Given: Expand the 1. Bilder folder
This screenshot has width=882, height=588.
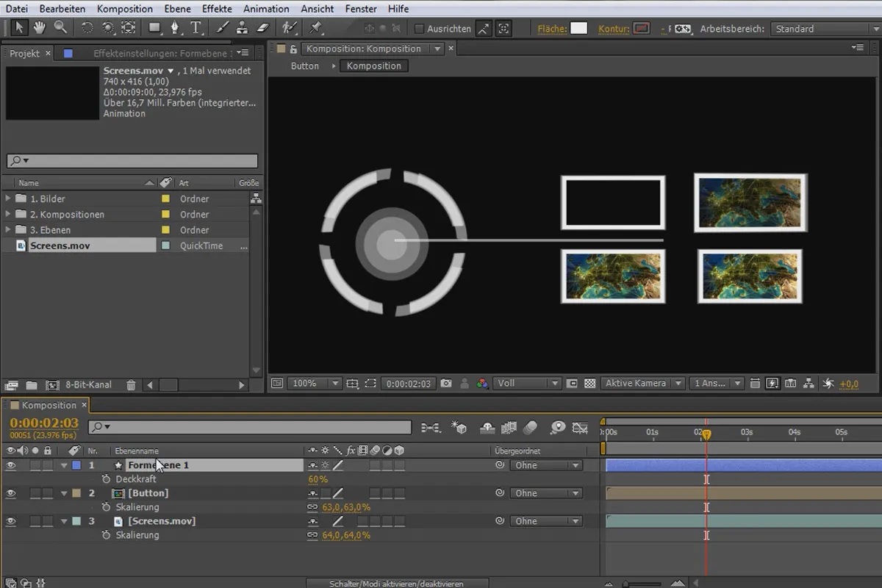Looking at the screenshot, I should (8, 198).
